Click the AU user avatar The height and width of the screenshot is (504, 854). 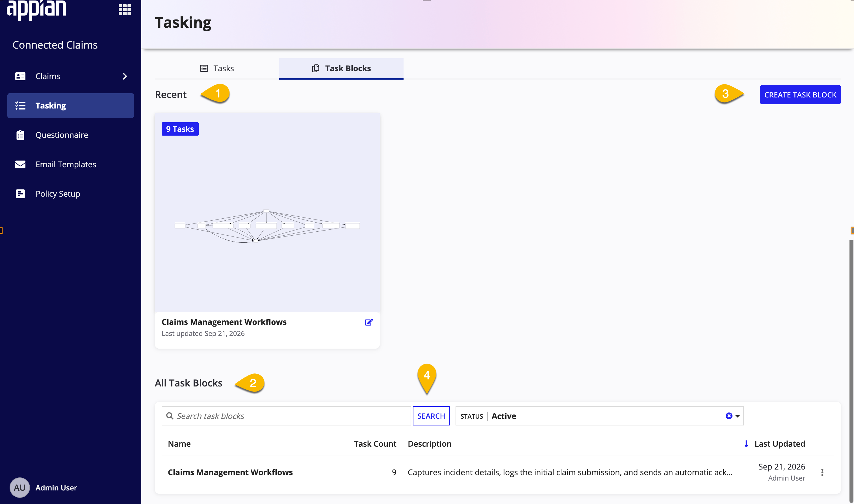pyautogui.click(x=20, y=487)
